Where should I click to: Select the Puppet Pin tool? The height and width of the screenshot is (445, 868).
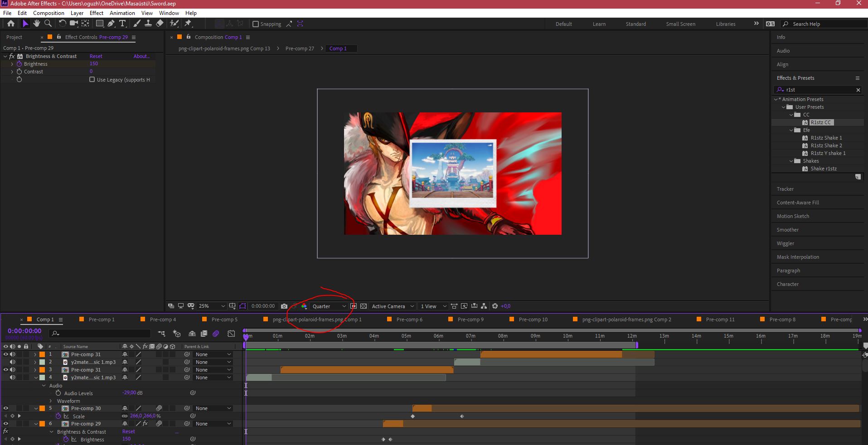point(189,24)
